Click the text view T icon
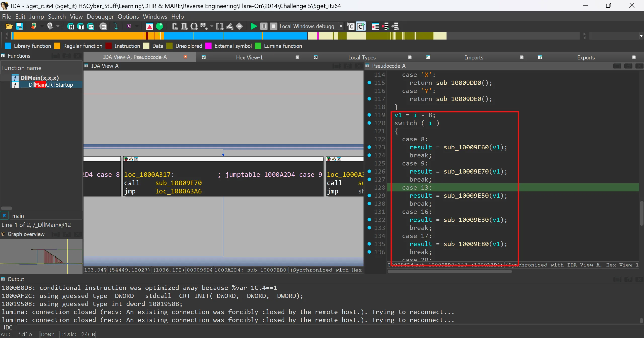 tap(81, 26)
